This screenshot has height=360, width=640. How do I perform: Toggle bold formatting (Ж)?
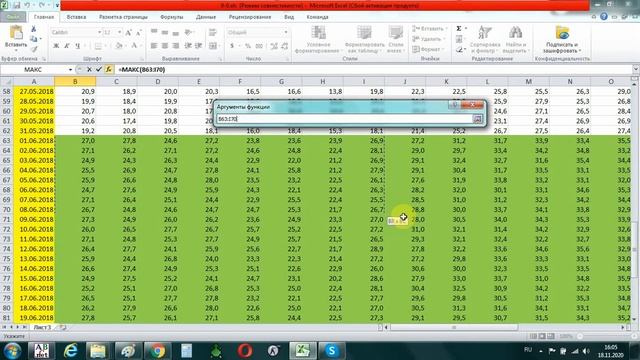pos(56,46)
